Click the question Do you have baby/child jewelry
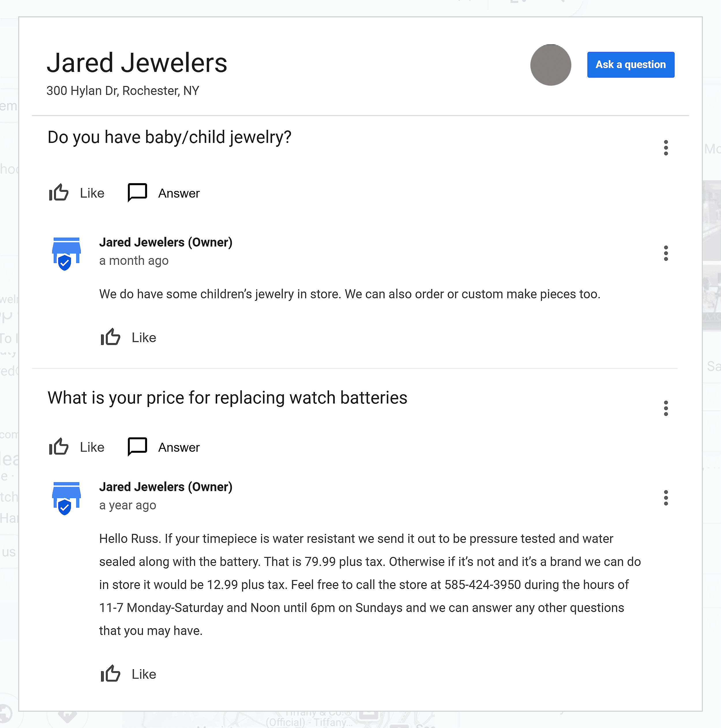 click(x=169, y=137)
